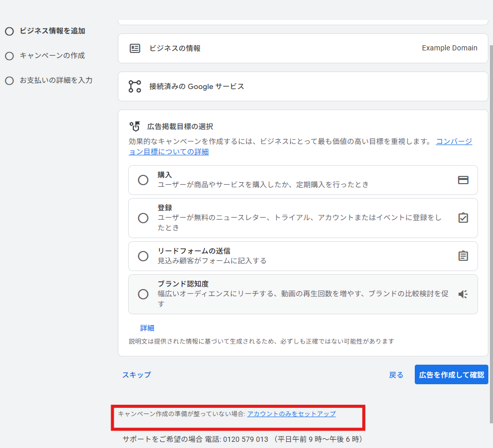Click the スキップ button
Image resolution: width=493 pixels, height=448 pixels.
tap(136, 375)
